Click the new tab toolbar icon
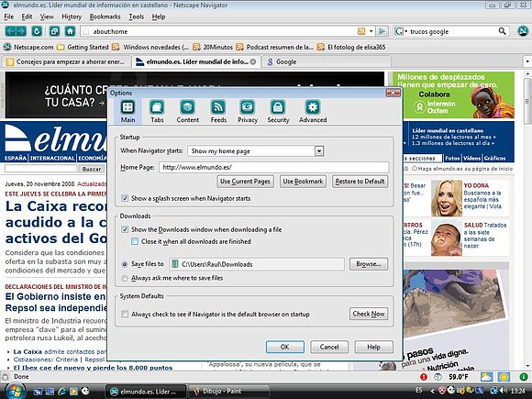Viewport: 532px width, 399px height. click(54, 31)
